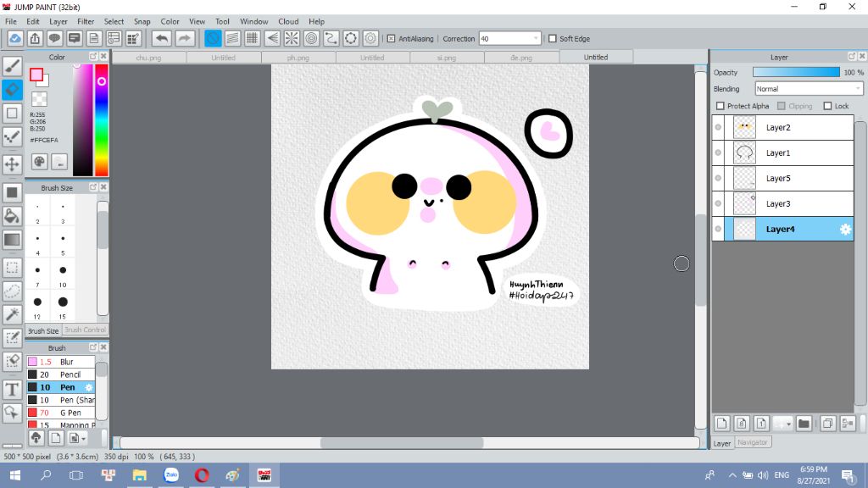Open the Blending mode dropdown

(809, 88)
